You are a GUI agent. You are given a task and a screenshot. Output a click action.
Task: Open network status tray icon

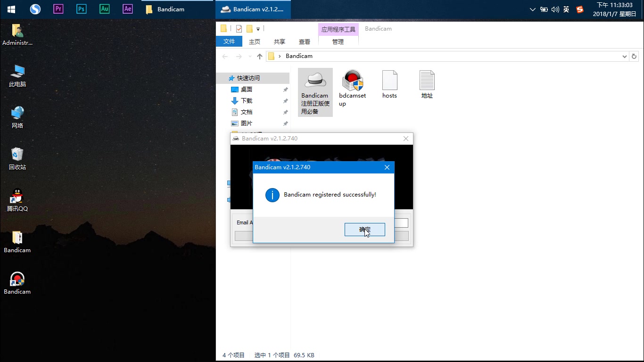pyautogui.click(x=544, y=9)
